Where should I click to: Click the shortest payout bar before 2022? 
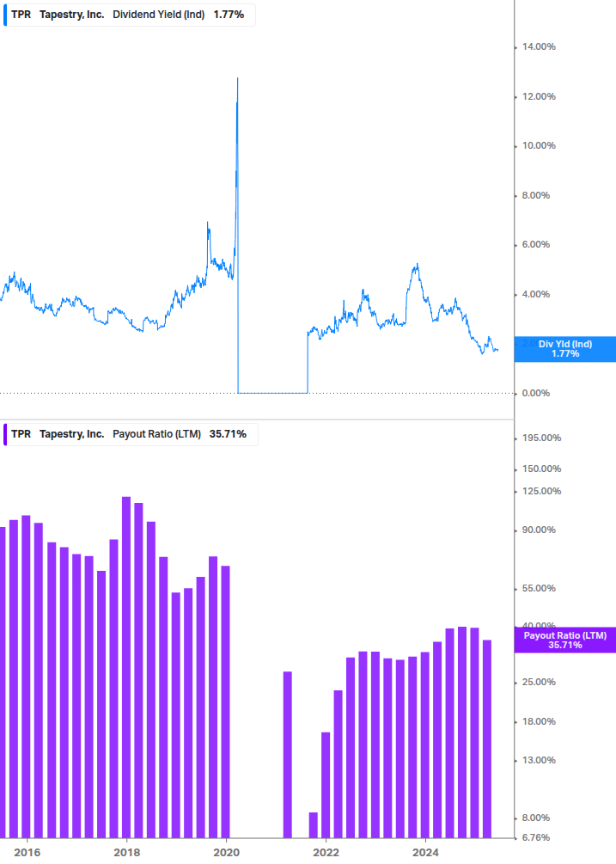(314, 824)
